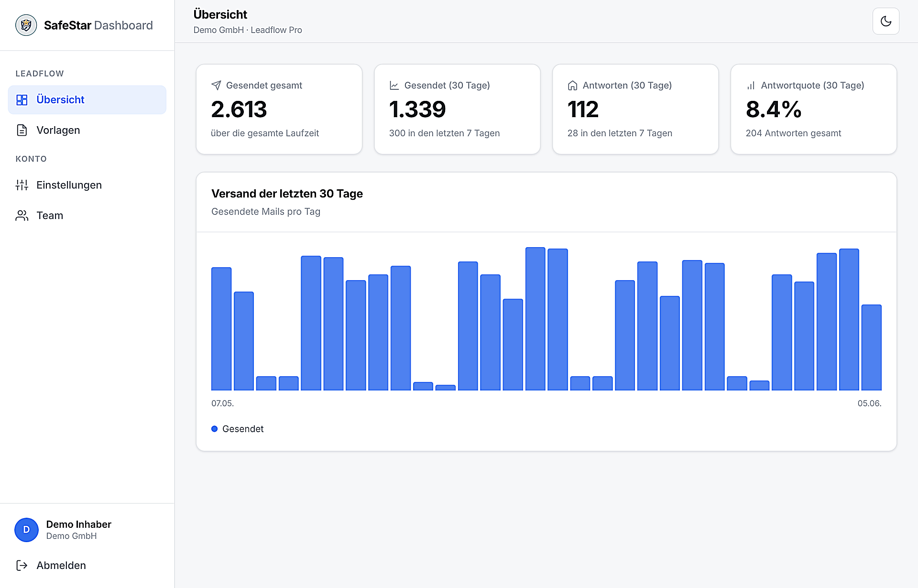Click the SafeStar Dashboard title

coord(98,25)
